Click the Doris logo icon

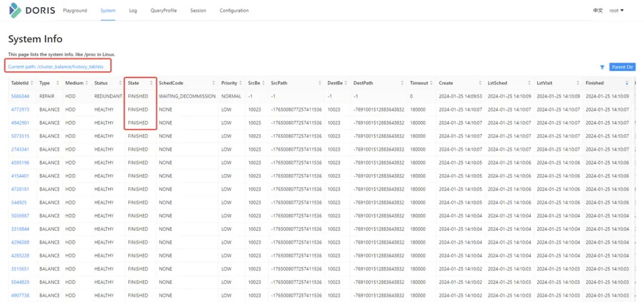pyautogui.click(x=15, y=10)
